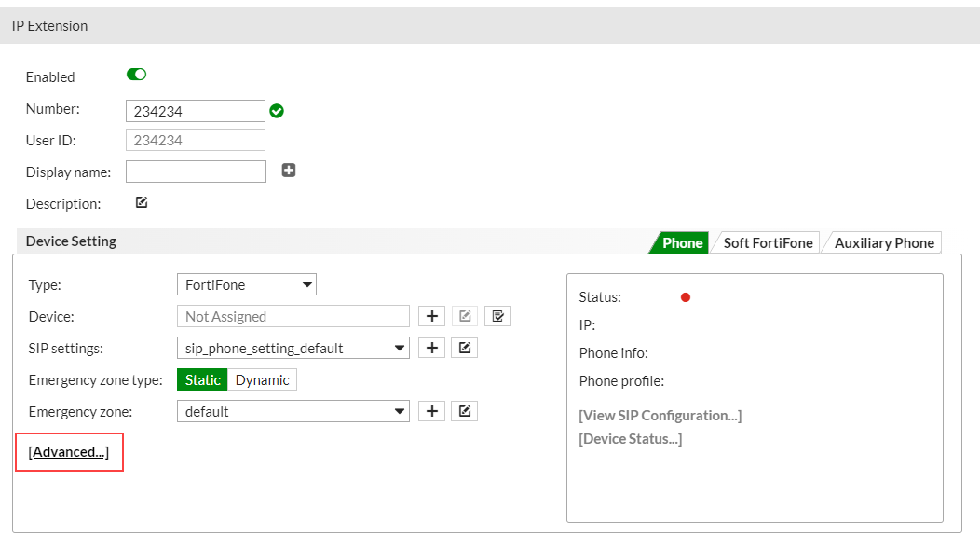Select Dynamic emergency zone type
This screenshot has height=536, width=980.
[262, 379]
